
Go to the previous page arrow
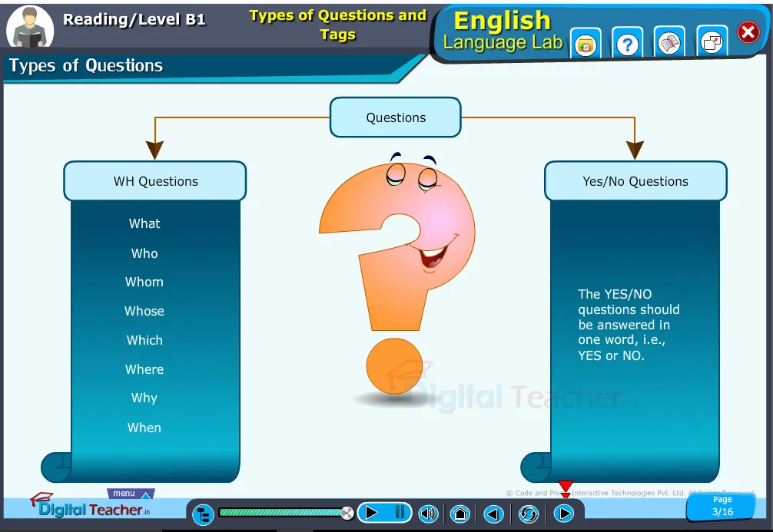coord(493,514)
